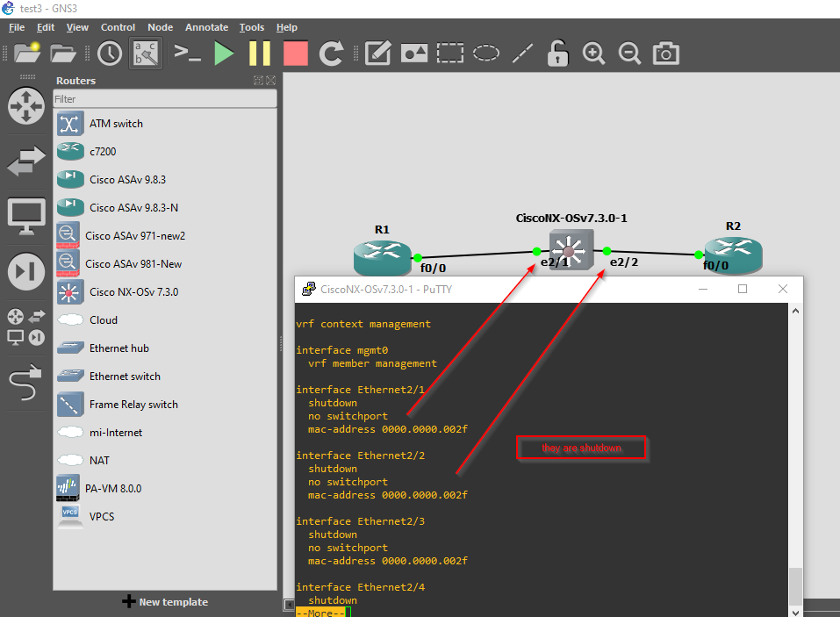Screen dimensions: 840x617
Task: Click the New template button
Action: pos(165,602)
